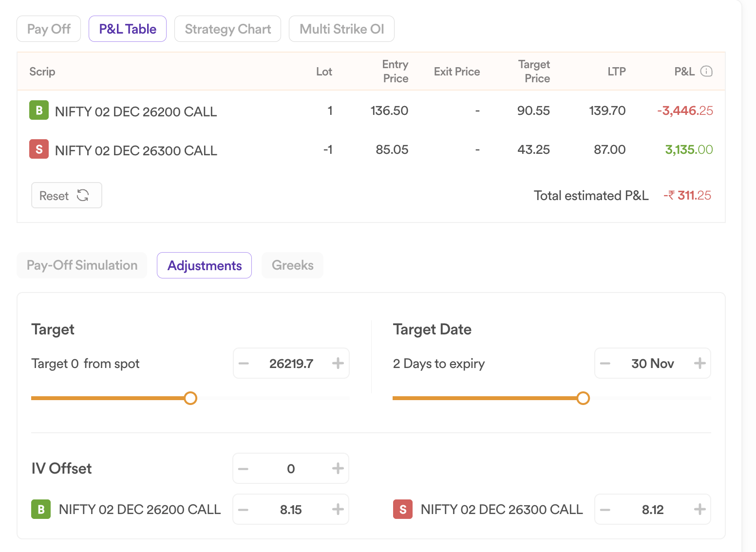Switch to the Greeks tab
756x552 pixels.
click(x=292, y=265)
